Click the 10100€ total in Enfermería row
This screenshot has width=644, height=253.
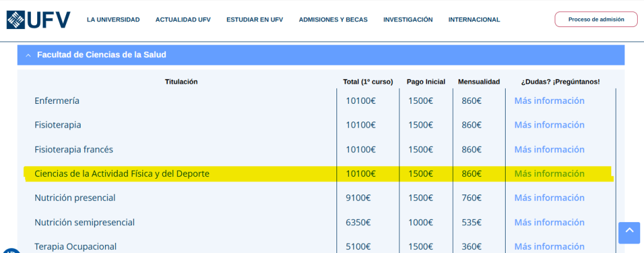pos(360,101)
